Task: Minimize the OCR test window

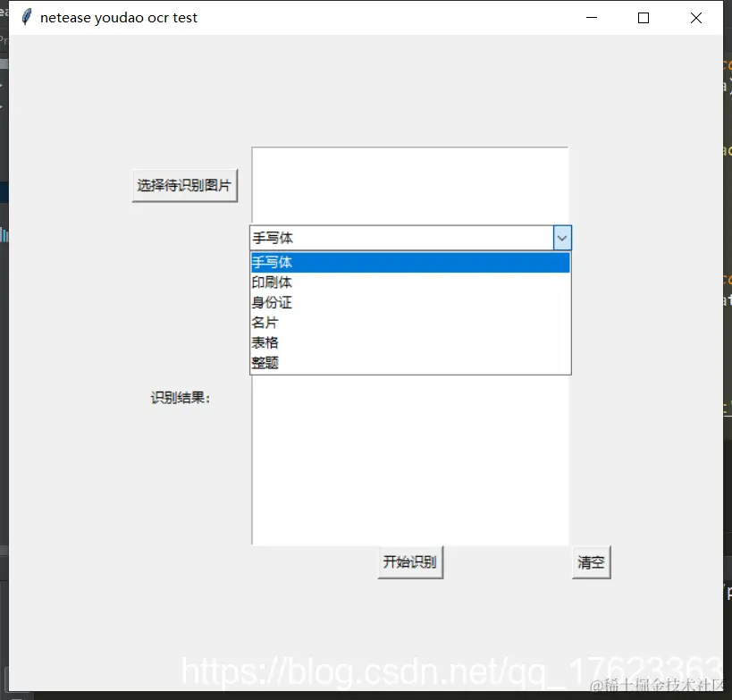Action: coord(591,17)
